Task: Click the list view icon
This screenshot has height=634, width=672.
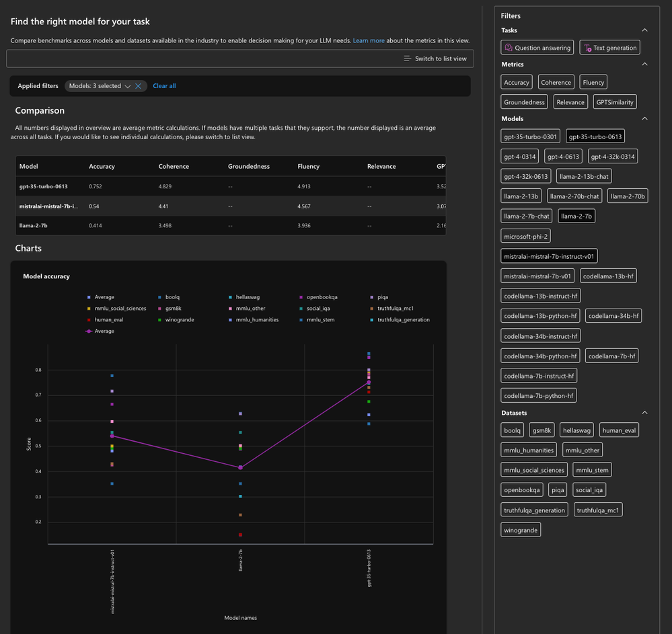Action: click(407, 58)
